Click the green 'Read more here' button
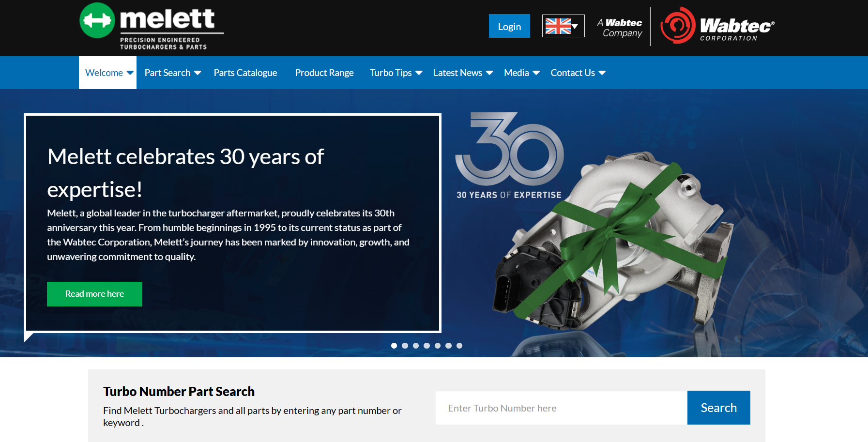This screenshot has width=868, height=442. pyautogui.click(x=95, y=294)
